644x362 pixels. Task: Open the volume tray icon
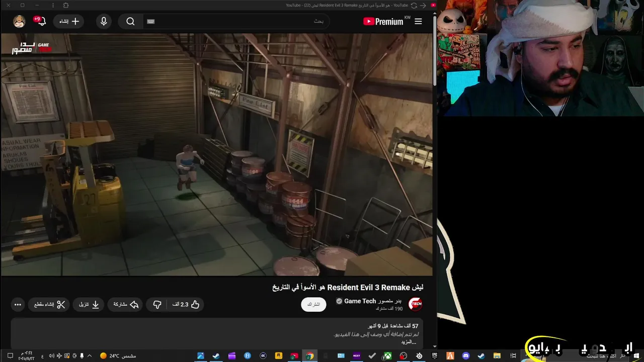click(x=51, y=356)
